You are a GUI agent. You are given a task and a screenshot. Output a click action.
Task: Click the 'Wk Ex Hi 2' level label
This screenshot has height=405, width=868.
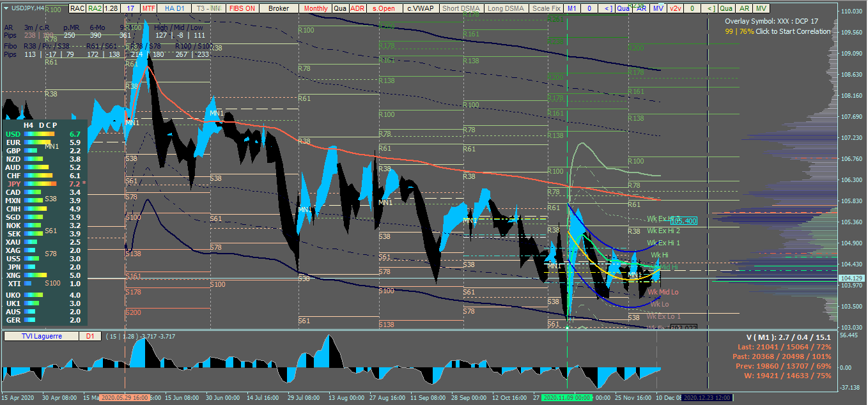(x=663, y=231)
